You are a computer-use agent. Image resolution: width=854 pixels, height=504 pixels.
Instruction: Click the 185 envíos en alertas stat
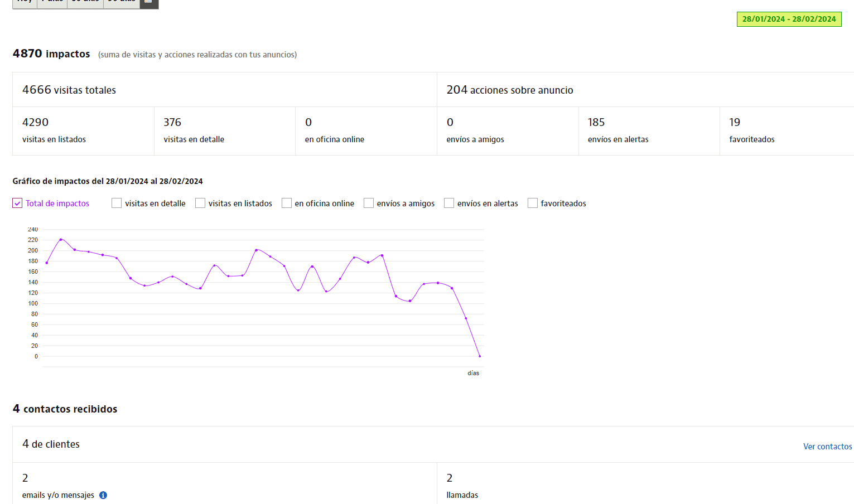(x=649, y=130)
